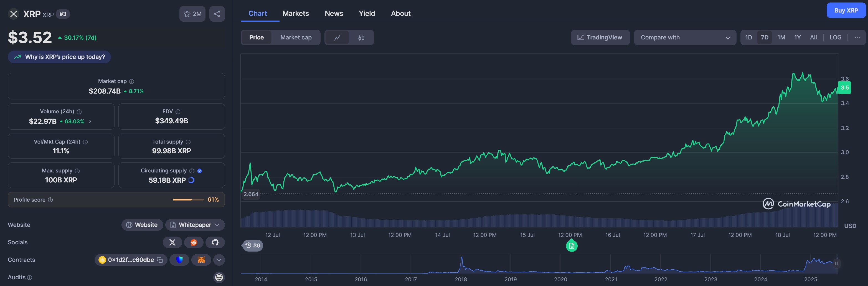Open the About tab
Viewport: 868px width, 286px height.
tap(401, 14)
